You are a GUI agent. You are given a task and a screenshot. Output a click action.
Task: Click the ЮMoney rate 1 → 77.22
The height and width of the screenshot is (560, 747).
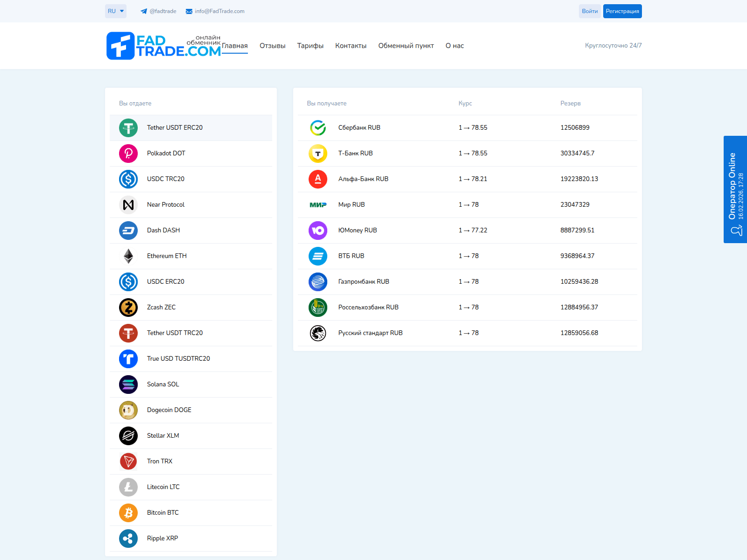473,231
